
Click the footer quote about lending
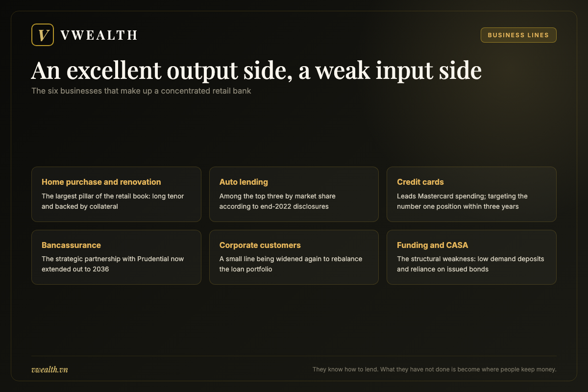(435, 369)
